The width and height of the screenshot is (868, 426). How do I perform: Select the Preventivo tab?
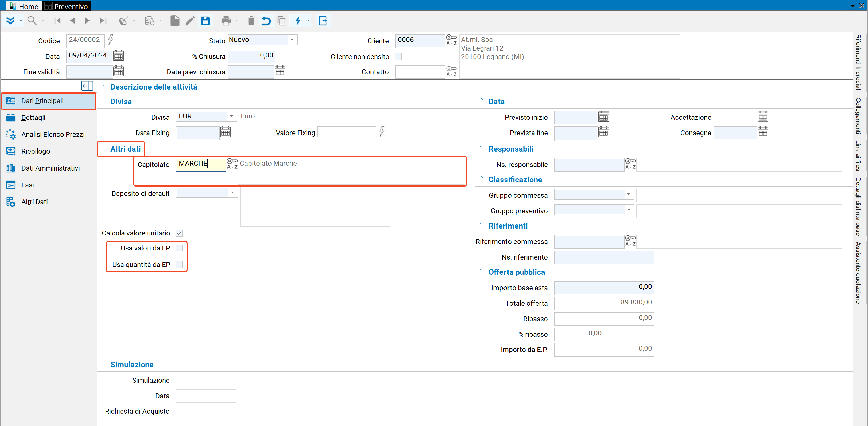point(67,6)
